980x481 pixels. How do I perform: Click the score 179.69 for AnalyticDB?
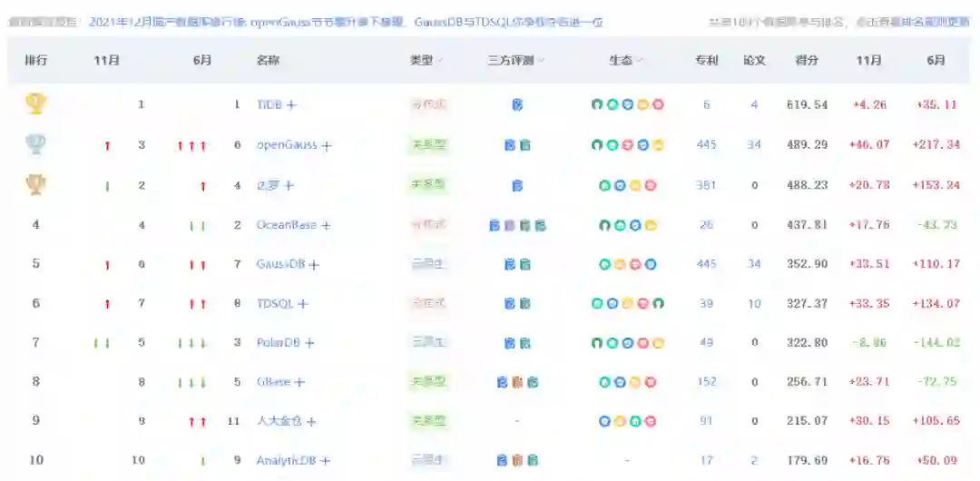click(807, 460)
